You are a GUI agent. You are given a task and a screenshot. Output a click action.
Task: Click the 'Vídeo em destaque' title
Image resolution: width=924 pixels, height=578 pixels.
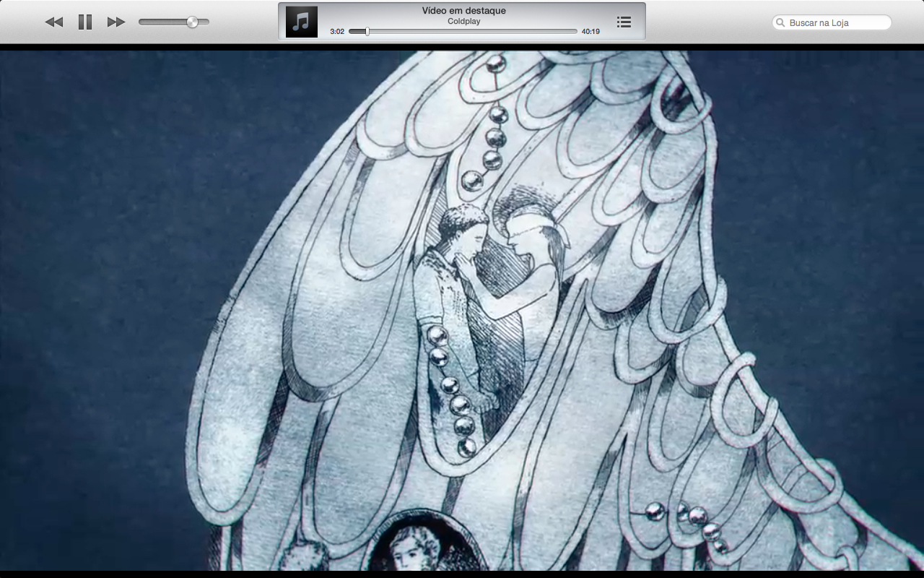tap(463, 11)
